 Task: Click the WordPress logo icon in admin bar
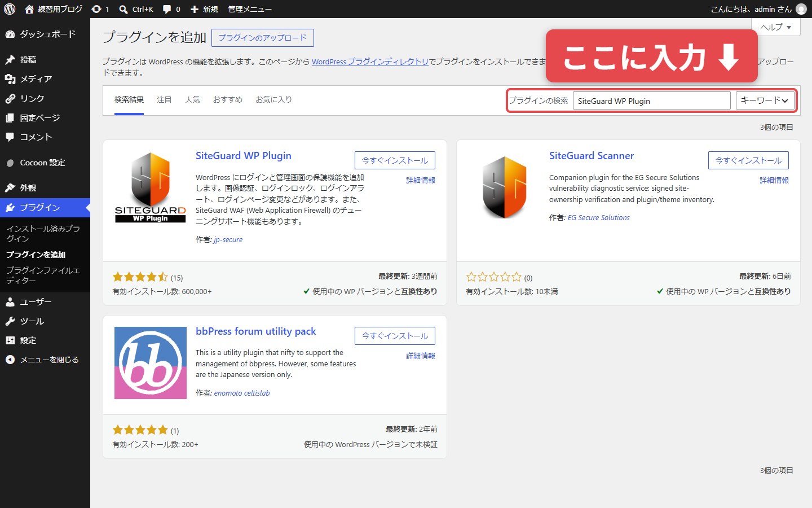click(x=10, y=9)
